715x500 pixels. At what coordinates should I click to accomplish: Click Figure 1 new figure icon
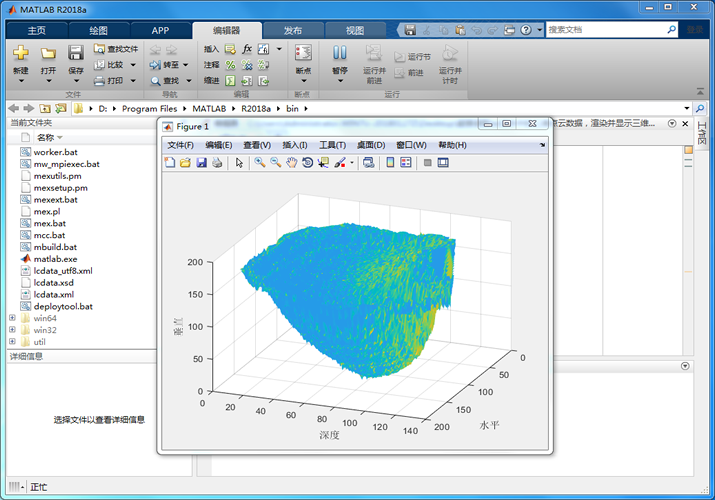170,163
